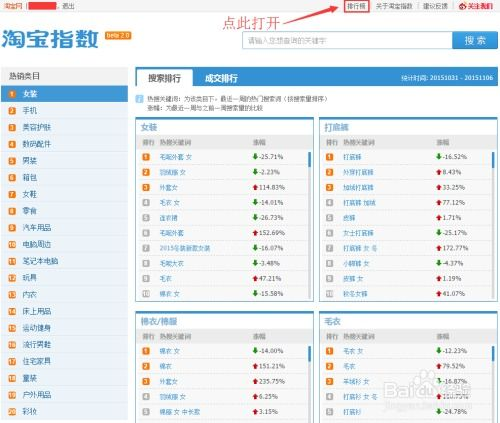Screen dimensions: 500x423
Task: Click rank 1 badge beside 毛呢外套 女
Action: tap(146, 157)
